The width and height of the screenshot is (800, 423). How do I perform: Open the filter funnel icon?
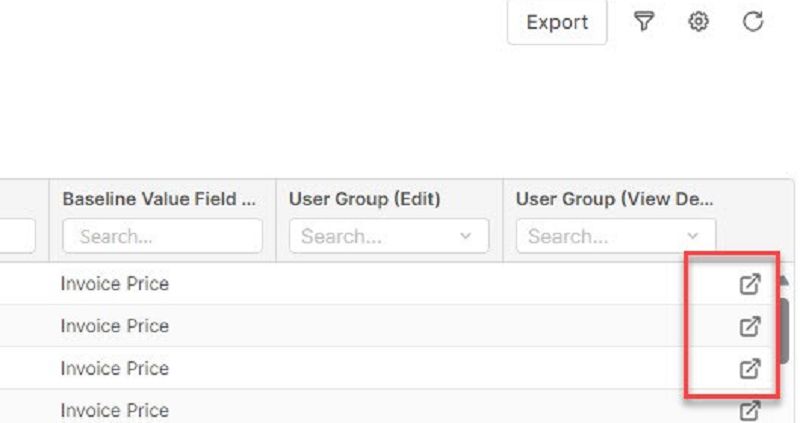(644, 21)
